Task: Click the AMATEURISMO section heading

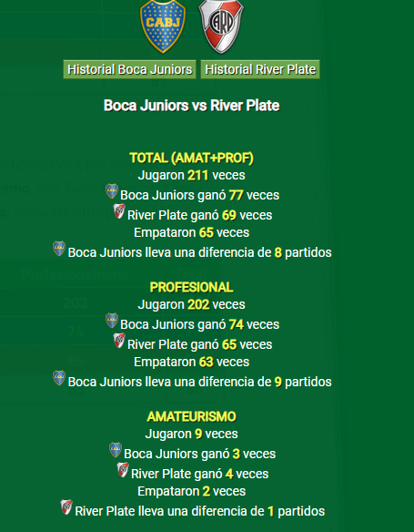Action: pos(191,416)
